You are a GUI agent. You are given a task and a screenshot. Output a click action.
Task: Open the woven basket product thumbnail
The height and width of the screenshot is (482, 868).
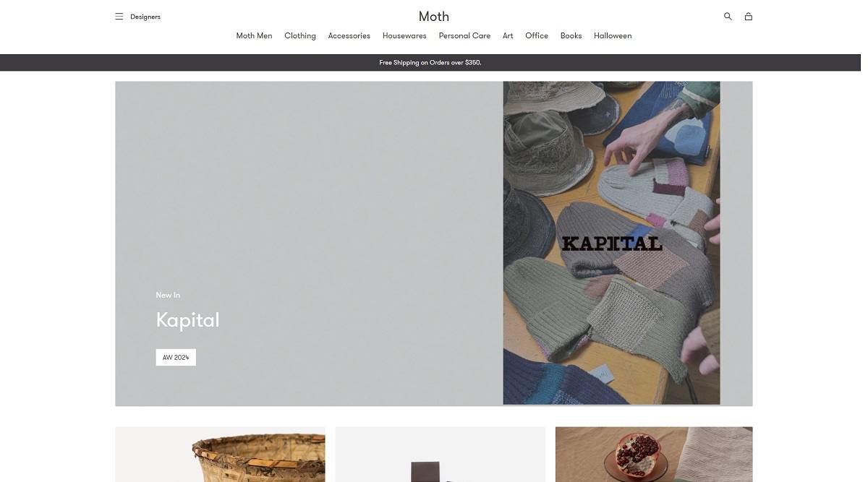tap(220, 455)
